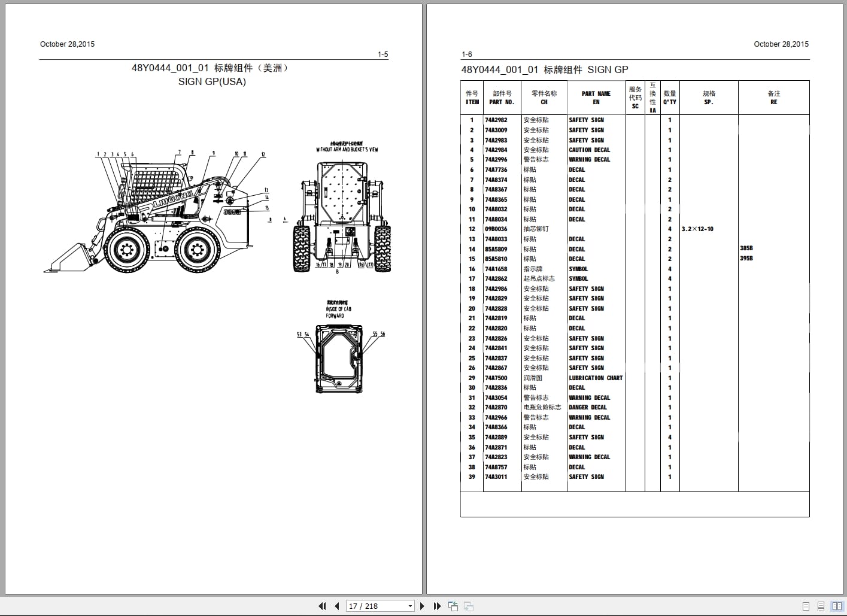Click the RE remarks column header
The image size is (847, 616).
[x=774, y=98]
